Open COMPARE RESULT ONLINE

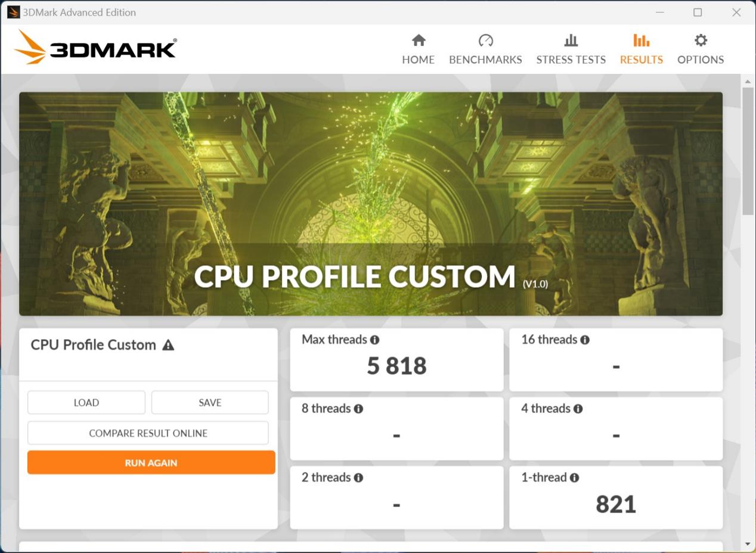(x=148, y=433)
